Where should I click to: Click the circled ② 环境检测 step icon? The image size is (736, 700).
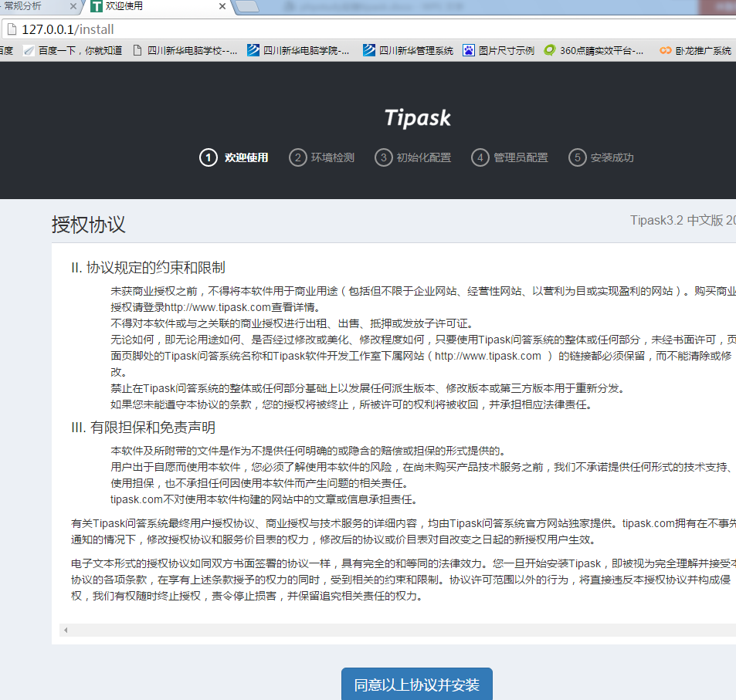(x=298, y=157)
